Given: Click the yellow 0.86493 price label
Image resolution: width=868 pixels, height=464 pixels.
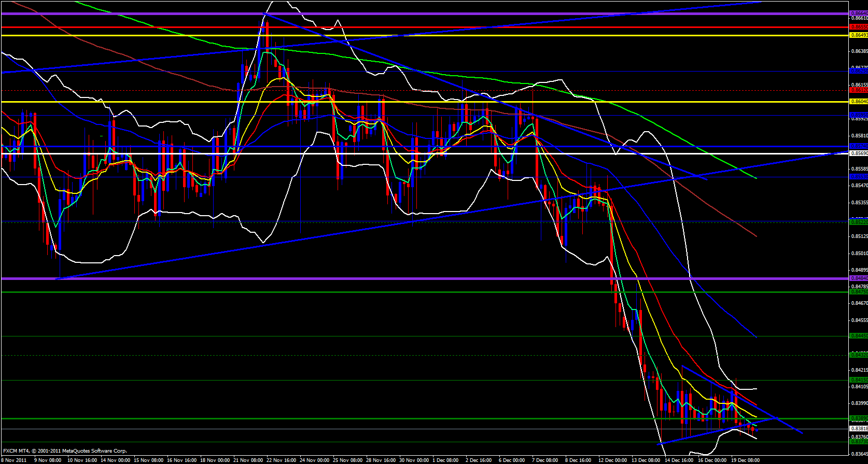Looking at the screenshot, I should pos(858,35).
